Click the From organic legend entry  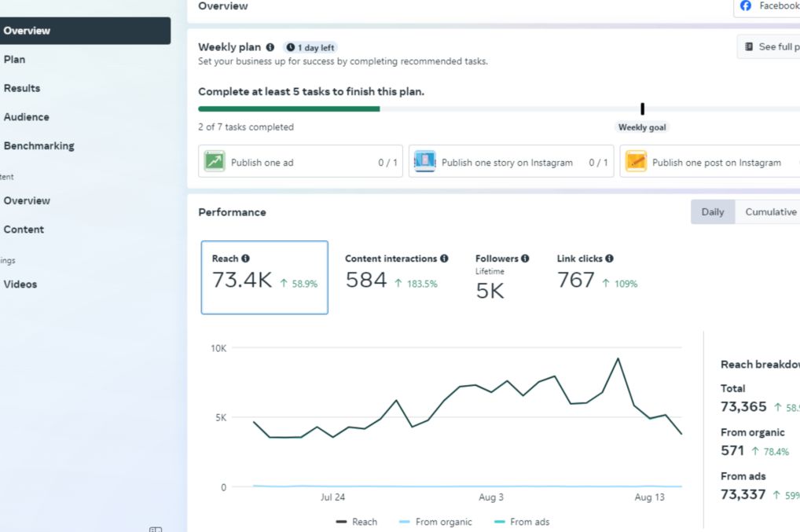click(435, 522)
